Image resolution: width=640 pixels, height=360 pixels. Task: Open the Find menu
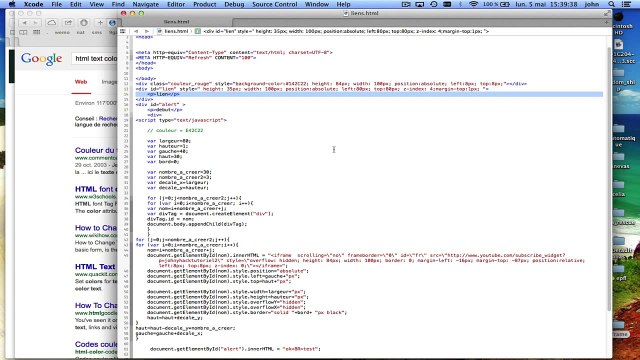pos(118,4)
